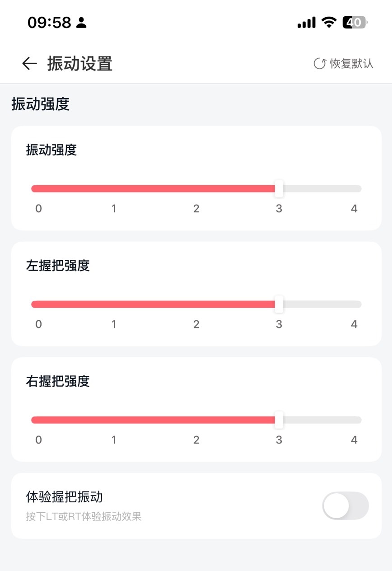Click the 左握把强度 slider thumb handle

coord(279,304)
